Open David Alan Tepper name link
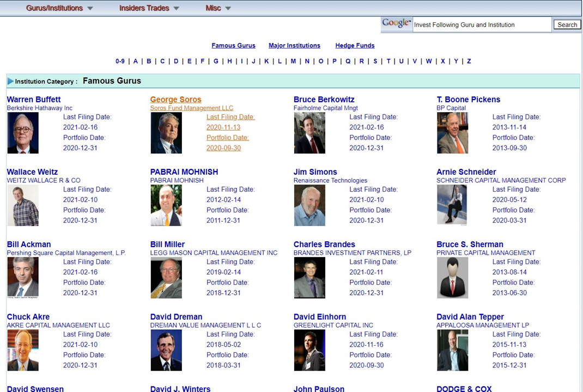The width and height of the screenshot is (583, 392). pyautogui.click(x=470, y=317)
